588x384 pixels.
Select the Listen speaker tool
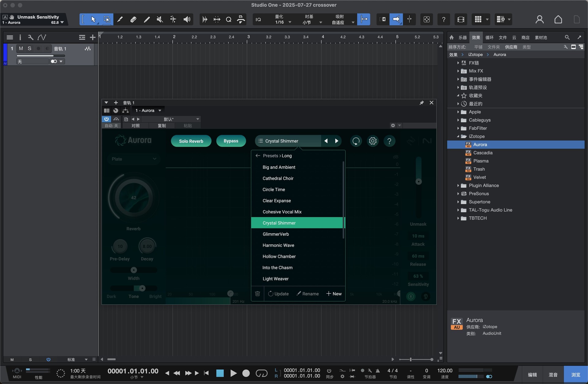pyautogui.click(x=187, y=20)
